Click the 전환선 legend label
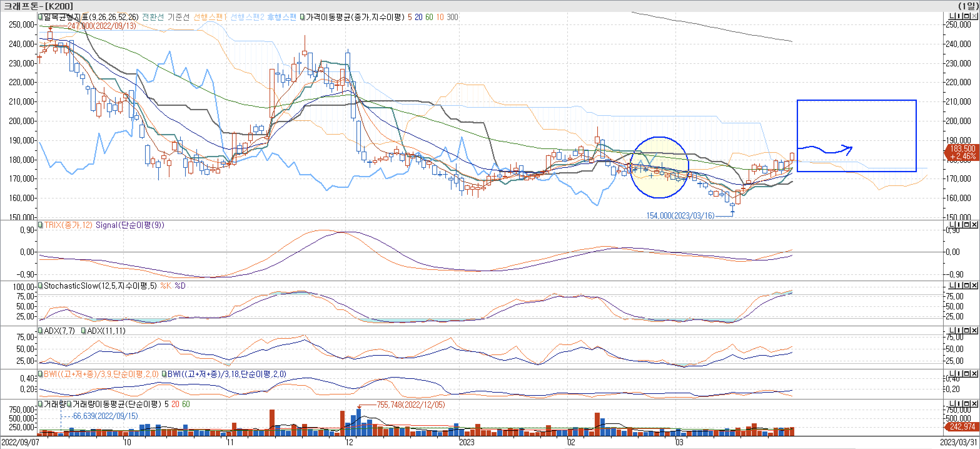The image size is (980, 449). click(x=153, y=17)
